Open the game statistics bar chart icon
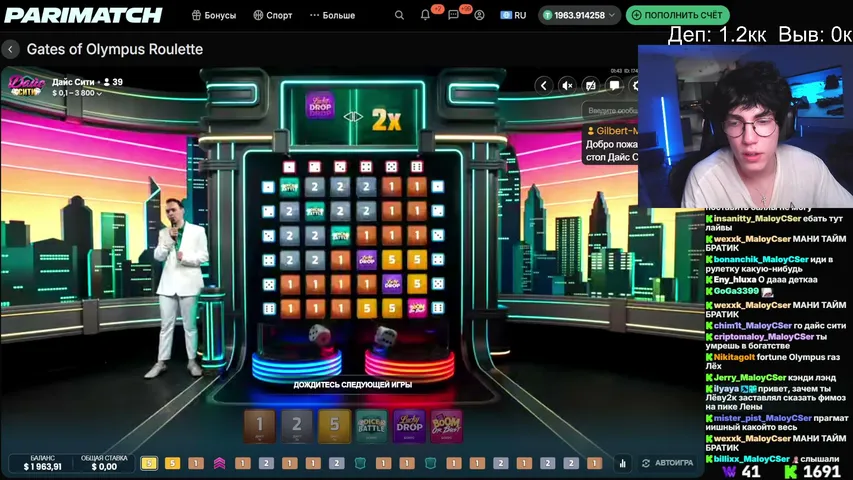This screenshot has height=480, width=853. click(622, 463)
